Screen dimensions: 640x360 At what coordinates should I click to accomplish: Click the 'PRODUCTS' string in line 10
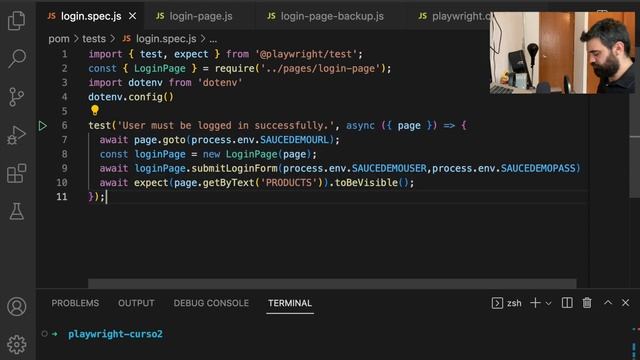click(x=289, y=183)
